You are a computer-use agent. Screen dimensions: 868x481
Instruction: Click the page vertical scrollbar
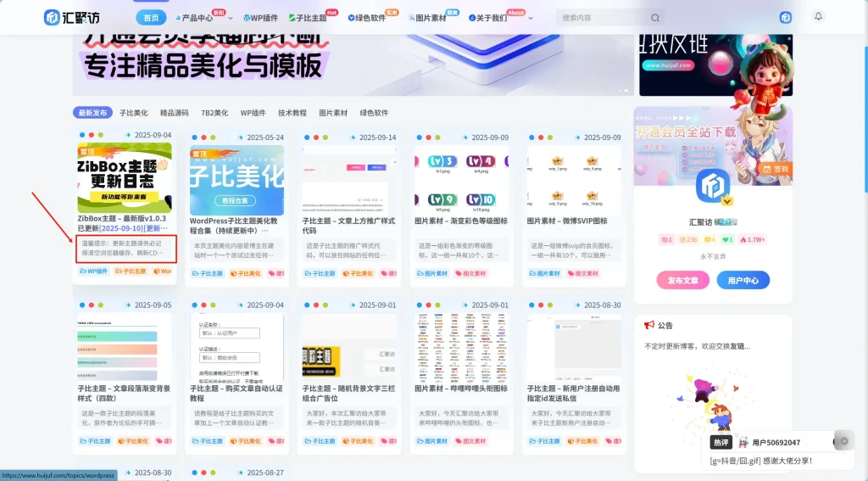pos(865,119)
